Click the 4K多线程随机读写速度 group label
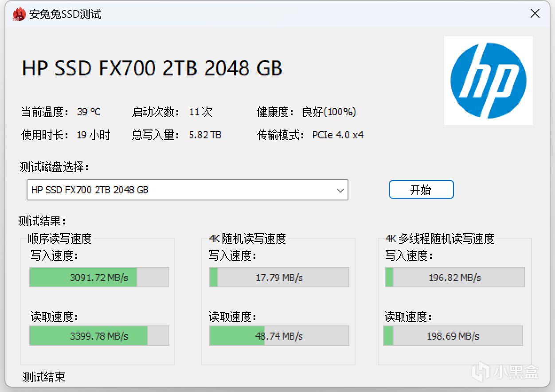Screen dimensions: 555x392 (440, 239)
